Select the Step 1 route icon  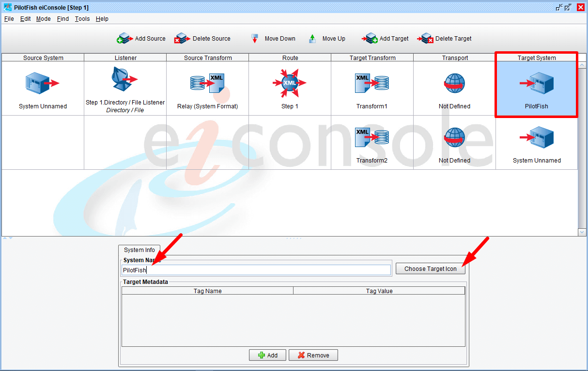click(x=290, y=83)
